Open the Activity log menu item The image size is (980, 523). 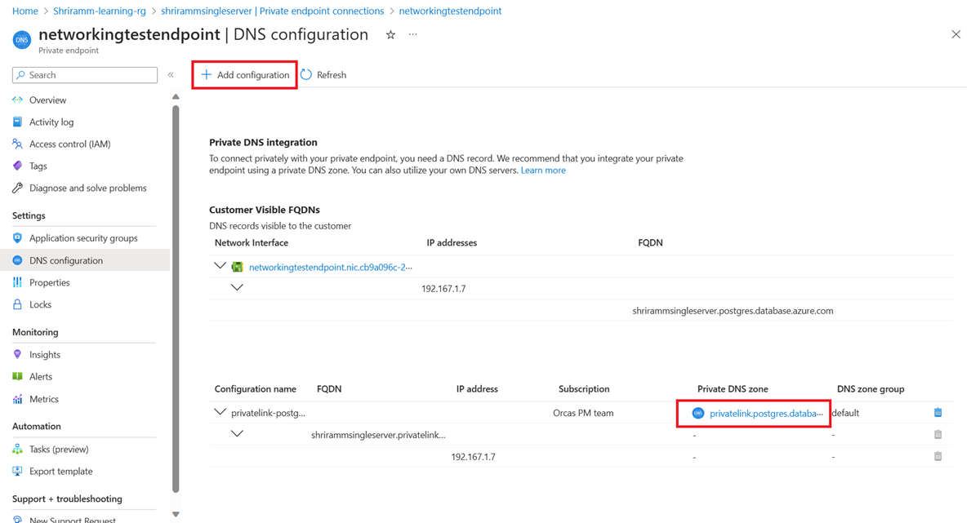click(51, 122)
